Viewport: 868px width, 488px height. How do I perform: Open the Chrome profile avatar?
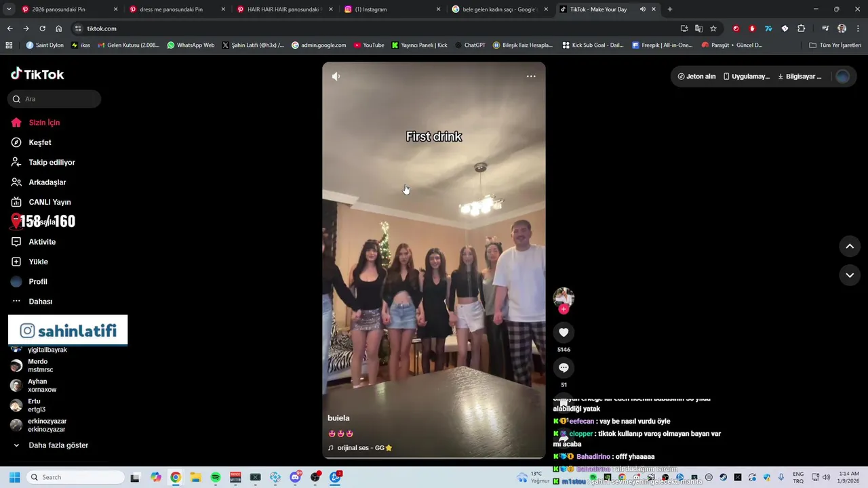(842, 28)
